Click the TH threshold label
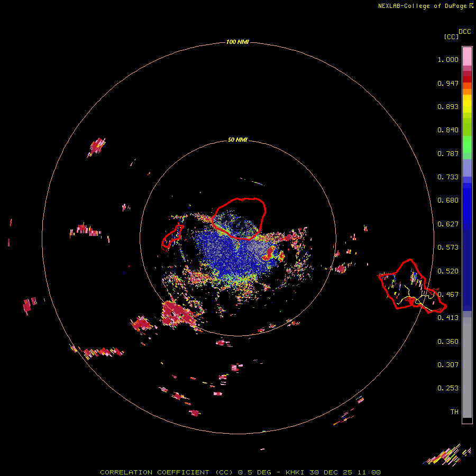 point(454,412)
